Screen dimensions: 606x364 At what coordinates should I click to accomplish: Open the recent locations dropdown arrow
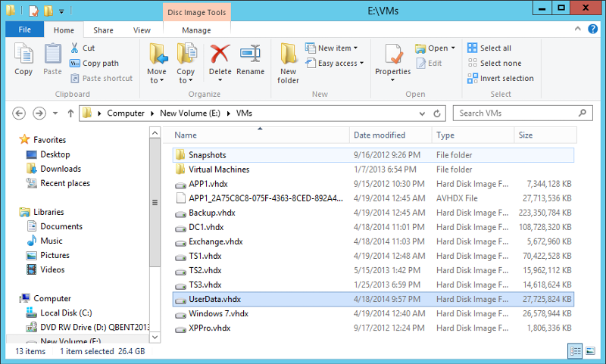(55, 113)
